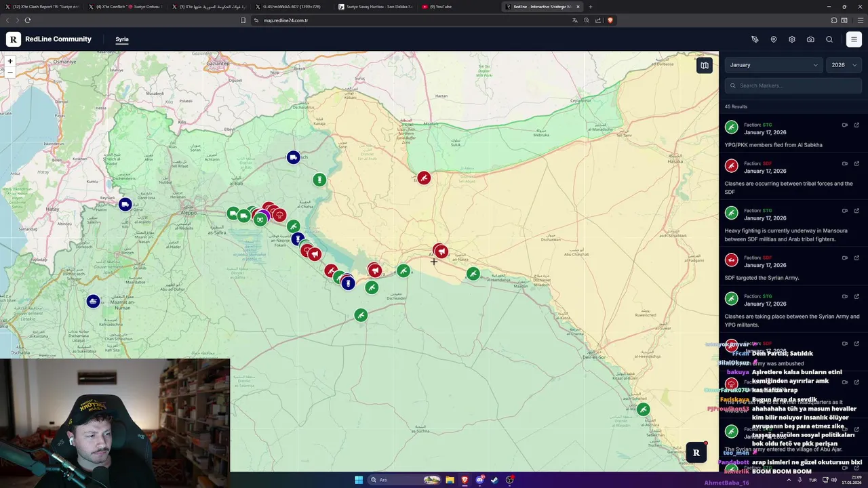Open video for 'YPG/PKK members fled' entry
The height and width of the screenshot is (488, 868).
[845, 125]
